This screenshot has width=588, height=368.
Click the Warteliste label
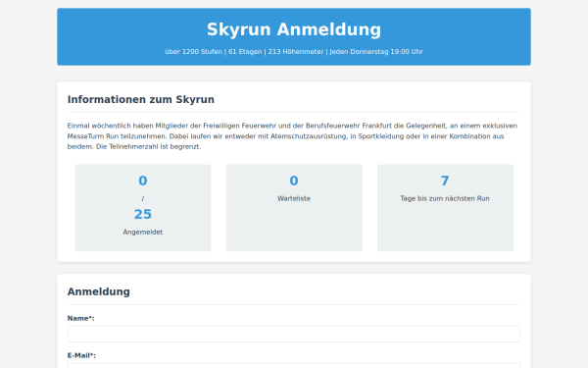pos(294,198)
